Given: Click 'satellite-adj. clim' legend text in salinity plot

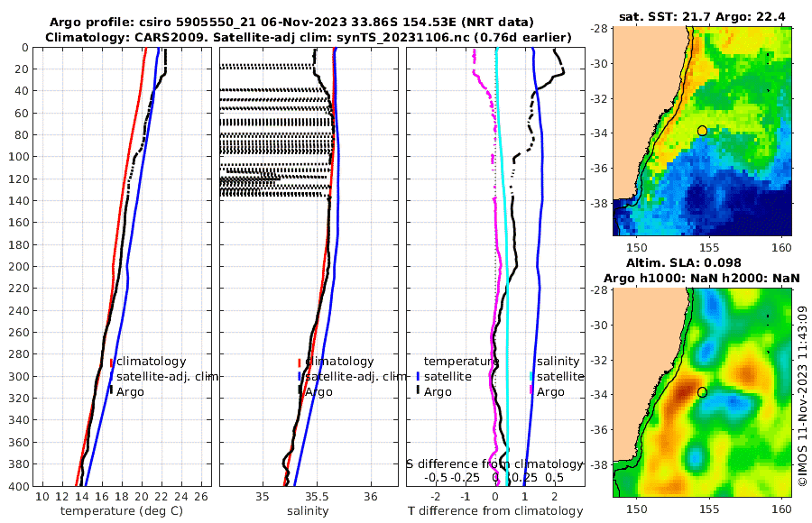Looking at the screenshot, I should (355, 376).
